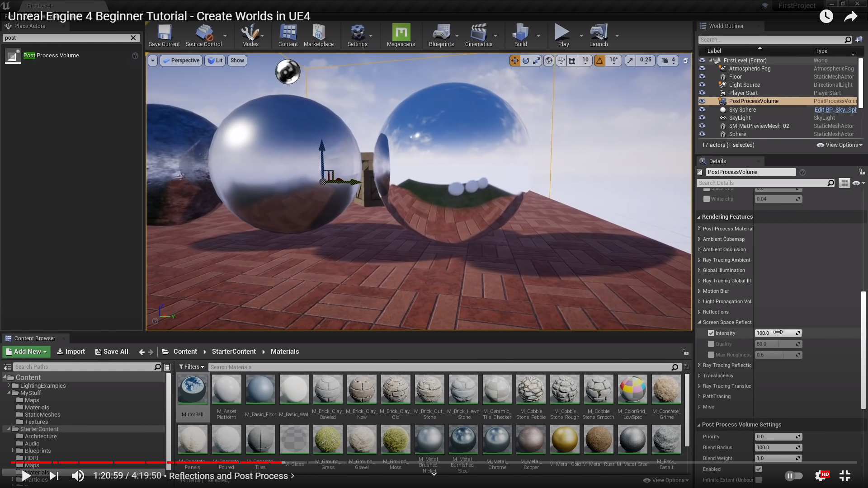The image size is (868, 488).
Task: Click the Save Current toolbar icon
Action: click(164, 33)
